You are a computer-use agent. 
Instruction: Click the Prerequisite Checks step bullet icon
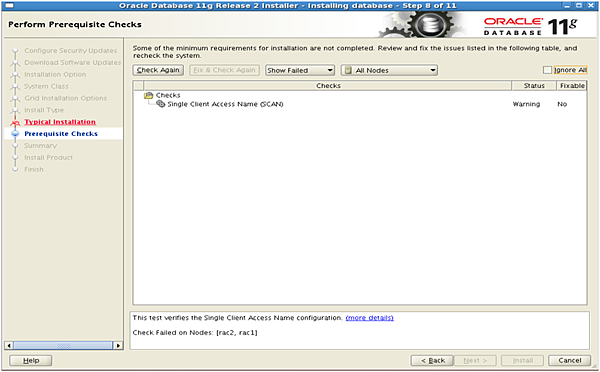pyautogui.click(x=15, y=134)
